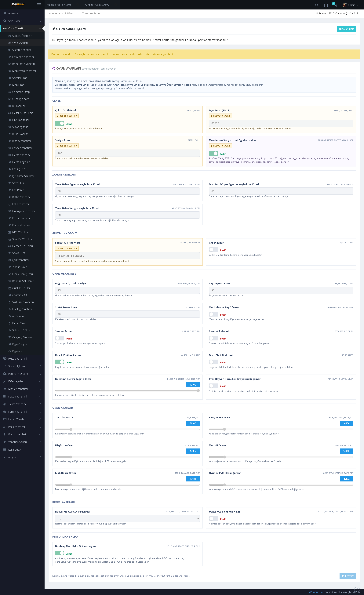Click the hamburger menu icon
364x595 pixels.
tap(39, 5)
